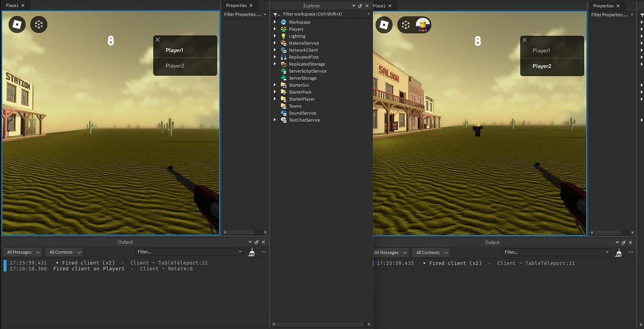Switch to the right Properties tab
The height and width of the screenshot is (329, 644).
[606, 6]
